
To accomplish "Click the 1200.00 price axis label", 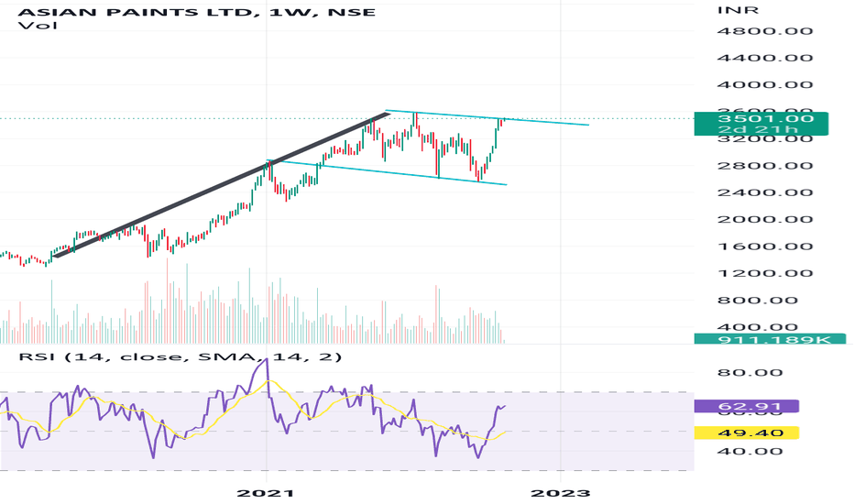I will [x=765, y=273].
